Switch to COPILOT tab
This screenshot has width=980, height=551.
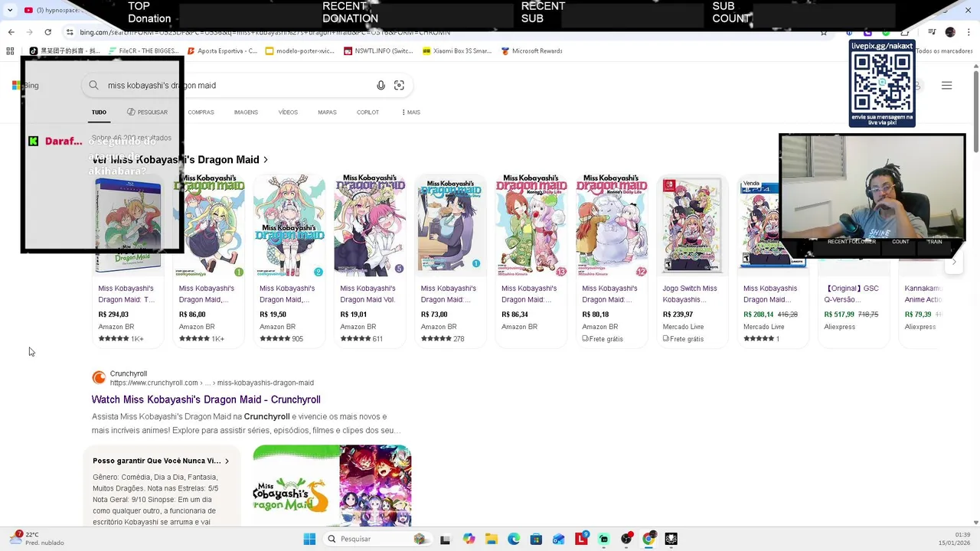(367, 112)
